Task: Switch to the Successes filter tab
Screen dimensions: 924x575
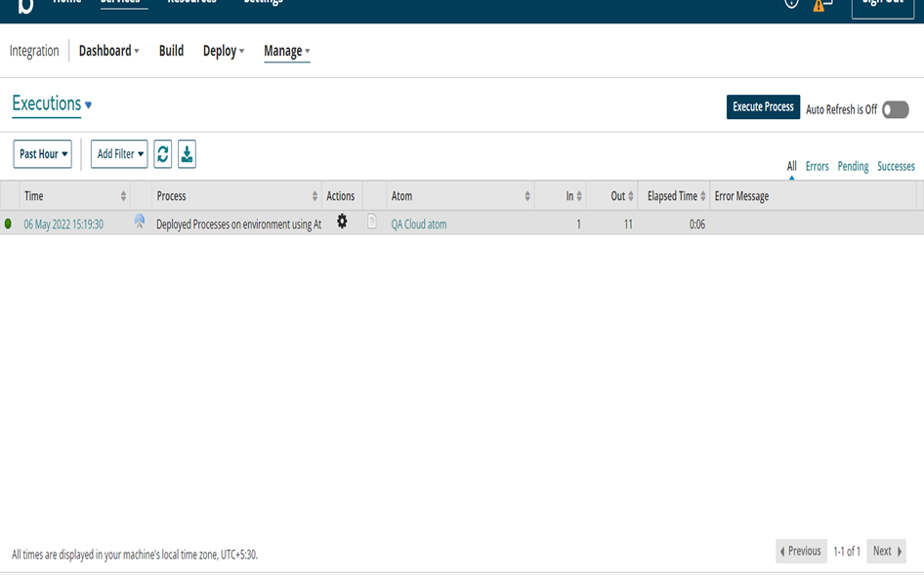Action: click(x=896, y=166)
